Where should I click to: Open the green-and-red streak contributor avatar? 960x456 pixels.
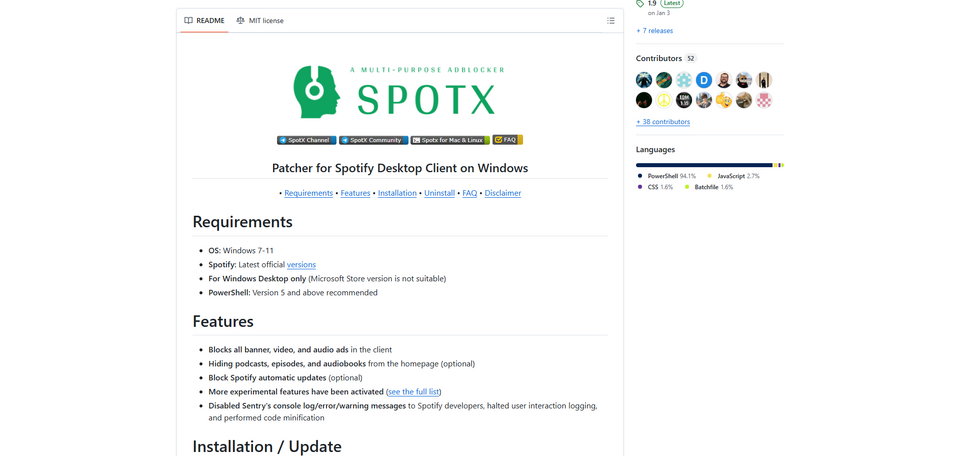(664, 80)
